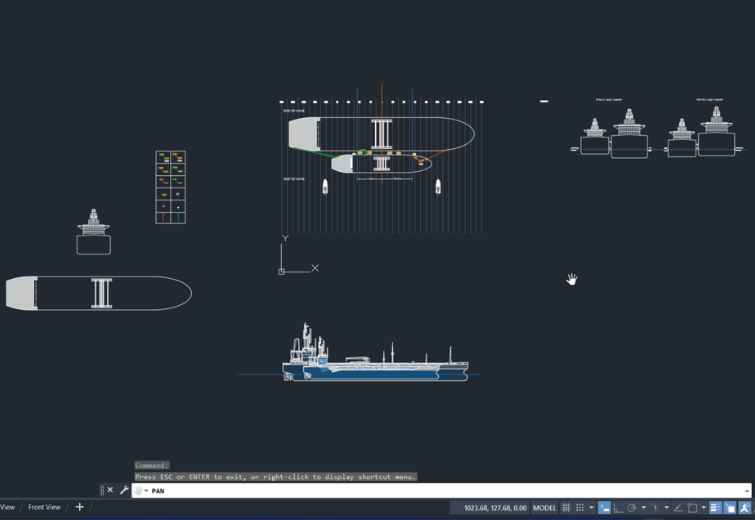Toggle snap mode in status bar
This screenshot has width=755, height=520.
tap(580, 508)
